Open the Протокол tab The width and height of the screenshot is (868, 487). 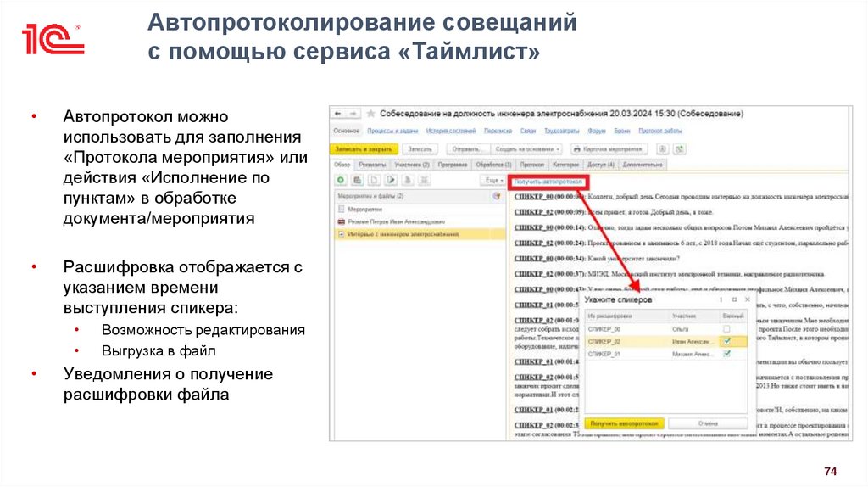click(532, 165)
